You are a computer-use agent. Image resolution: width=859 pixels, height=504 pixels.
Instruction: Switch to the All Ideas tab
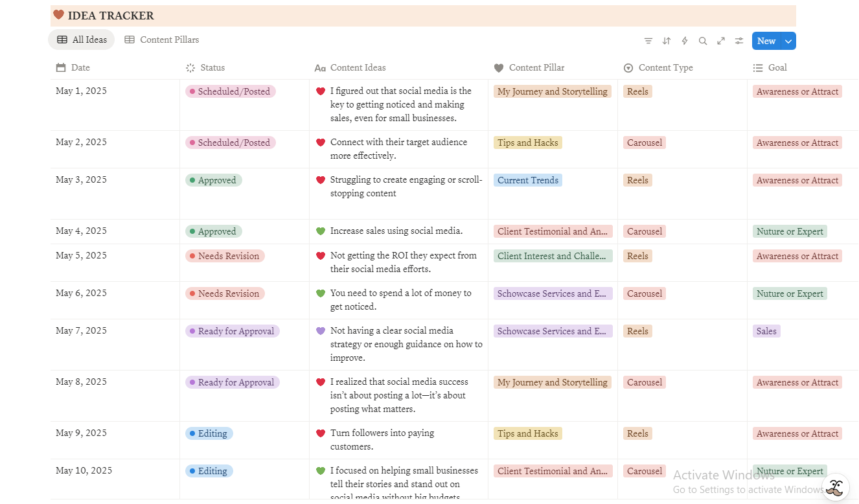[82, 40]
